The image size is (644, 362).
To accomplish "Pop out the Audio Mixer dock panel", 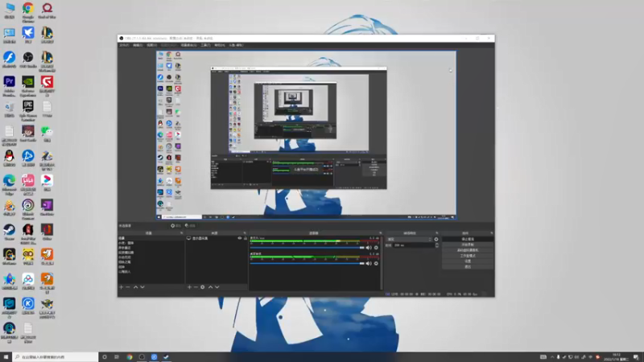I will [x=380, y=233].
